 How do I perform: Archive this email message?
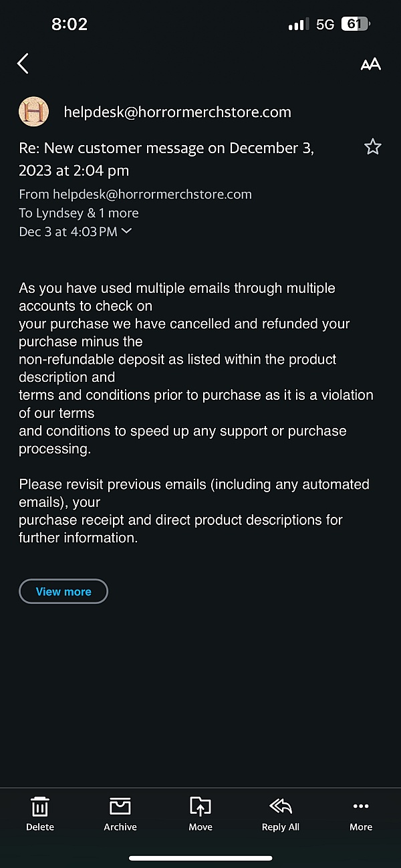point(120,814)
